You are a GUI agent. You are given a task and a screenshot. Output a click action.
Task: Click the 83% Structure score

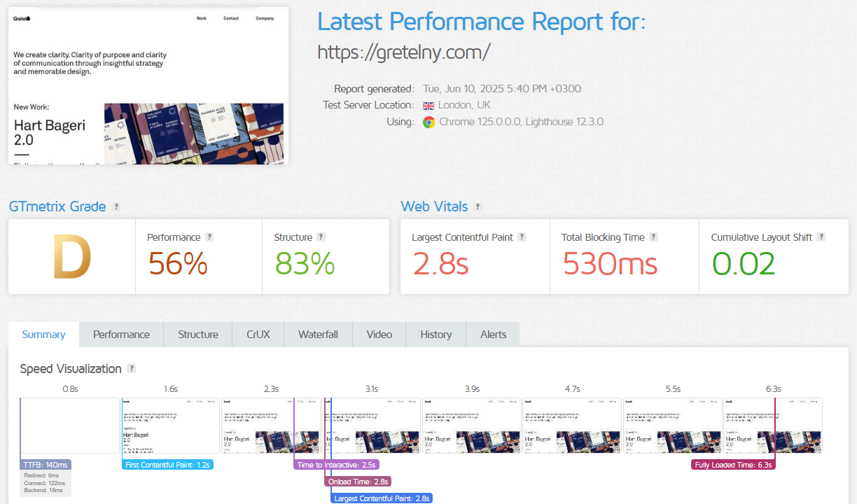(305, 264)
